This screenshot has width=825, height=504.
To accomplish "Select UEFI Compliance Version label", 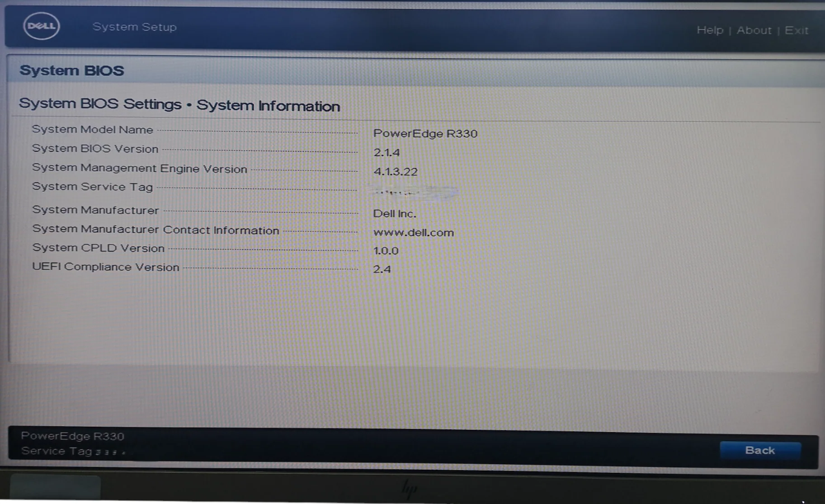I will click(106, 267).
